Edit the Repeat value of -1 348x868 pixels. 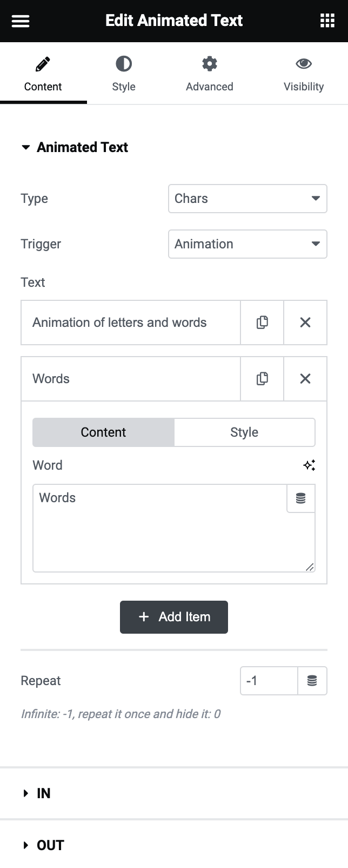(267, 681)
